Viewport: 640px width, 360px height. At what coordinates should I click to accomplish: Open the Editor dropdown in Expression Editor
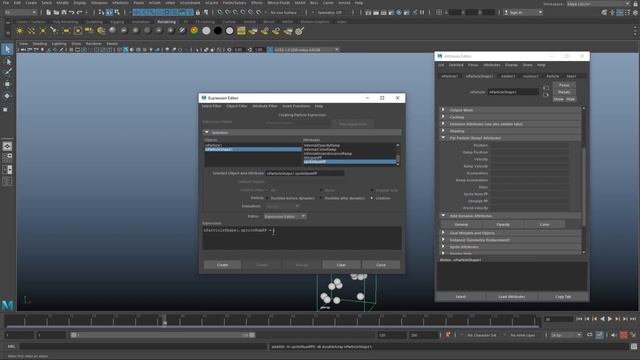[285, 216]
